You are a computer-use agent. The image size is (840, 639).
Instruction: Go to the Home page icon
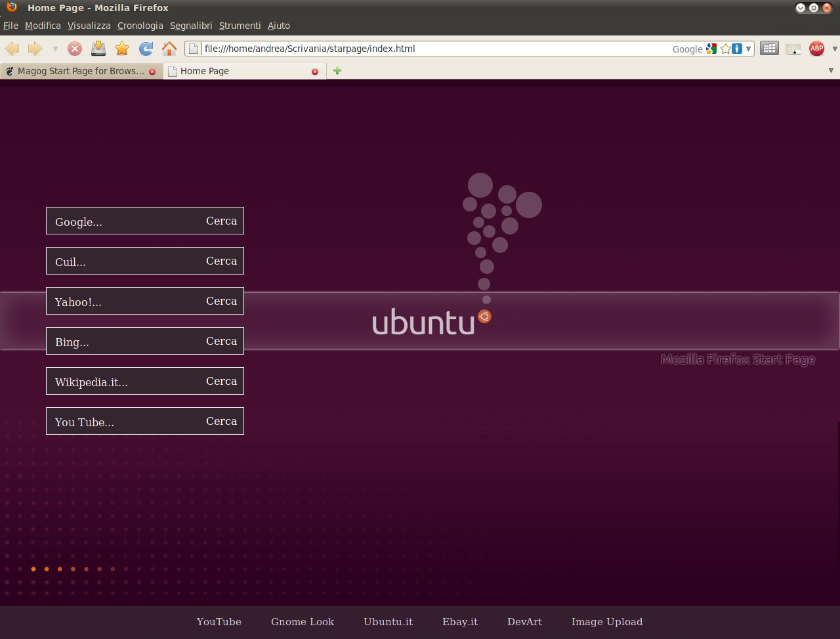click(x=169, y=49)
